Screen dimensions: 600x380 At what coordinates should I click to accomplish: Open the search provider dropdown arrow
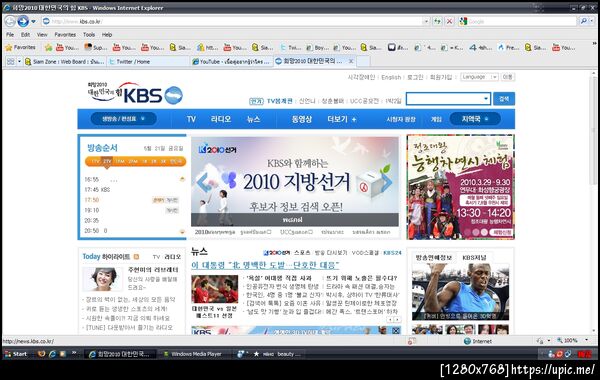[x=592, y=21]
